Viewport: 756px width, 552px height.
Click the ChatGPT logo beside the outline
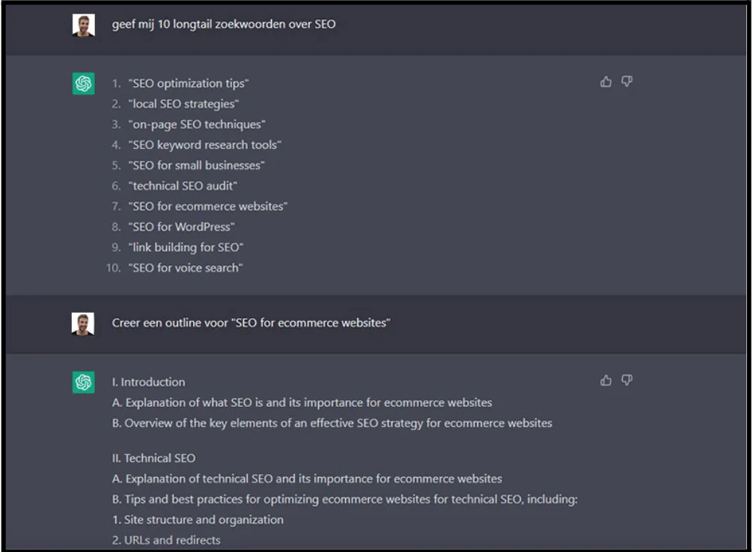click(83, 382)
